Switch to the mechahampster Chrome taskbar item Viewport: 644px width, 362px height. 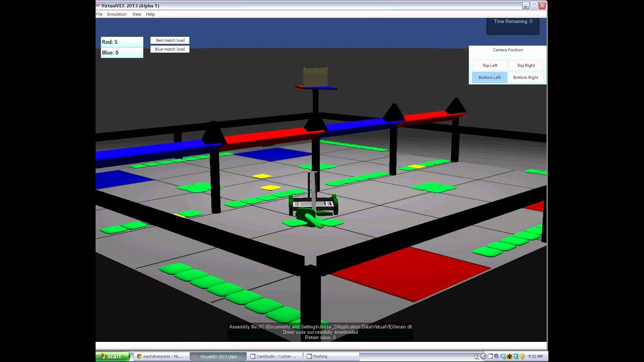tap(161, 356)
